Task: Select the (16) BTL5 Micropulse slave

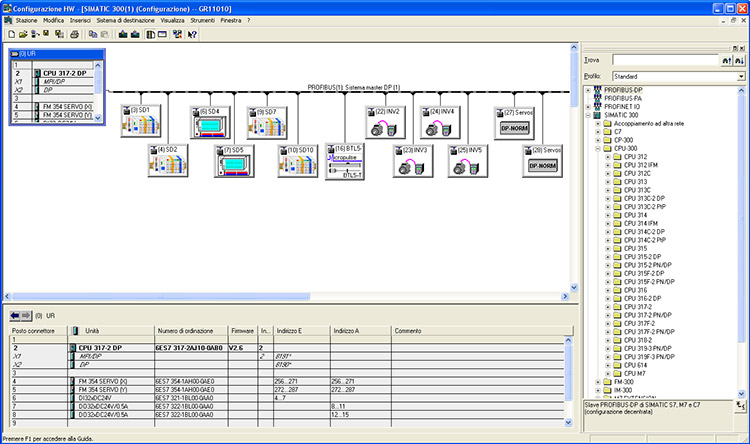Action: (344, 161)
